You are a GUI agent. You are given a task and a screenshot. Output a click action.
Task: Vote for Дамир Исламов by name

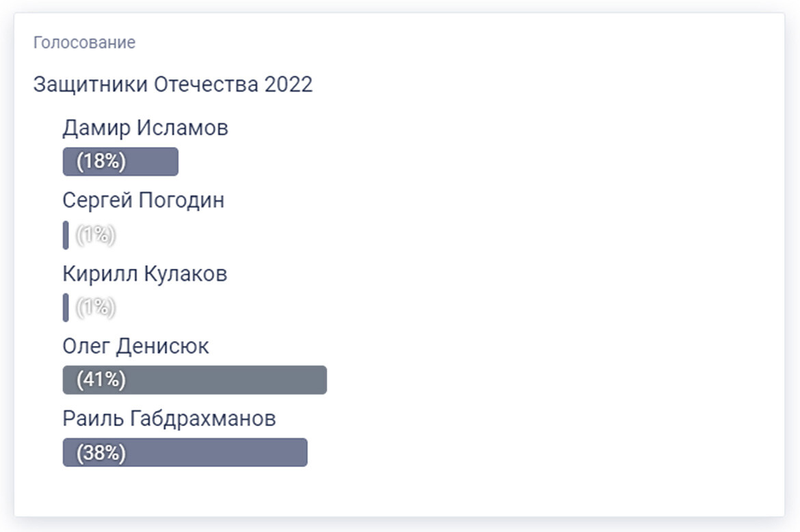click(x=145, y=128)
